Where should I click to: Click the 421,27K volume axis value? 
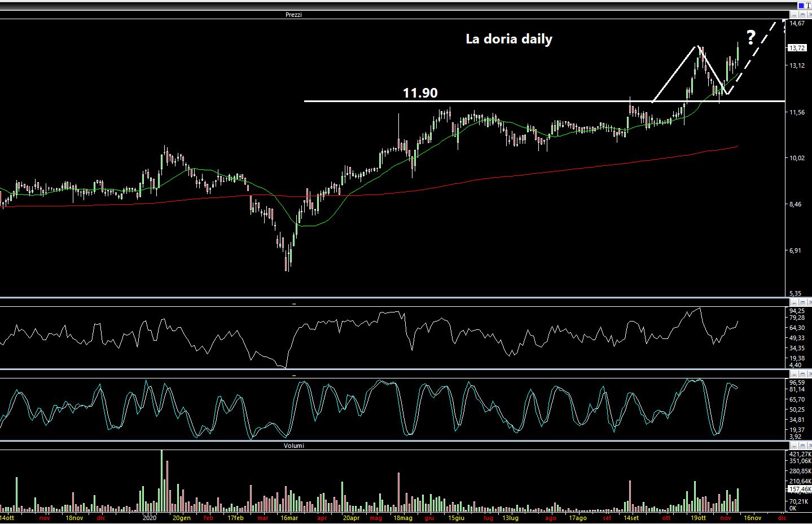point(800,453)
